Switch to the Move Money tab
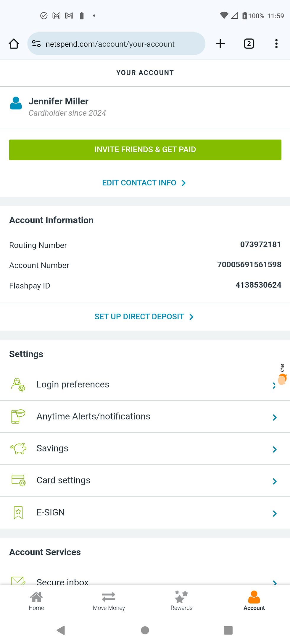 click(x=109, y=601)
